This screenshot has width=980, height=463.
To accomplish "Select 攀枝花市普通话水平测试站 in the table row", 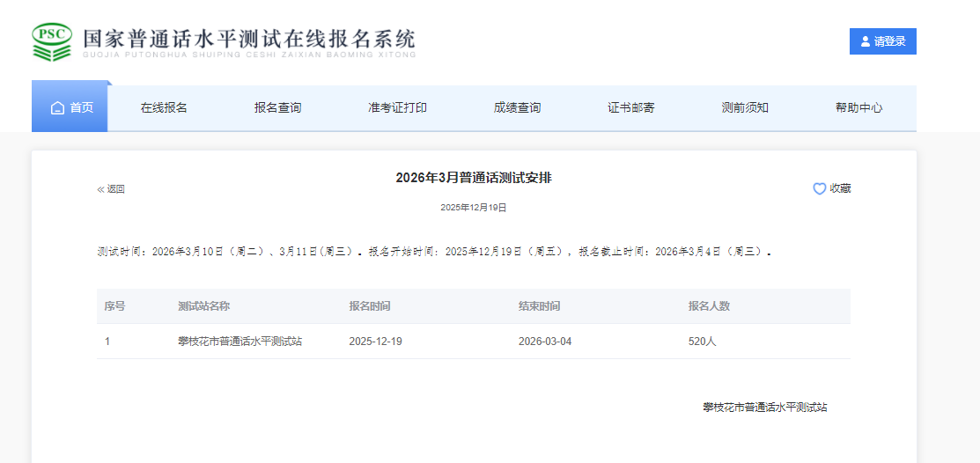I will point(239,342).
